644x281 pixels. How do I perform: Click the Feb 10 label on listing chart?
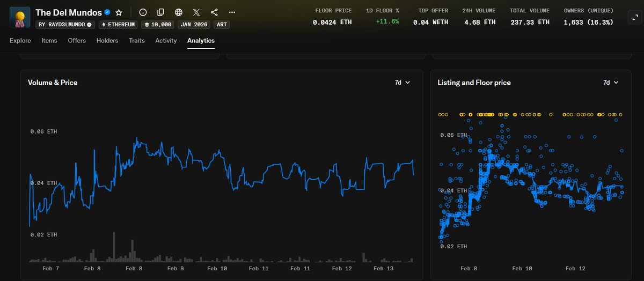pos(521,268)
